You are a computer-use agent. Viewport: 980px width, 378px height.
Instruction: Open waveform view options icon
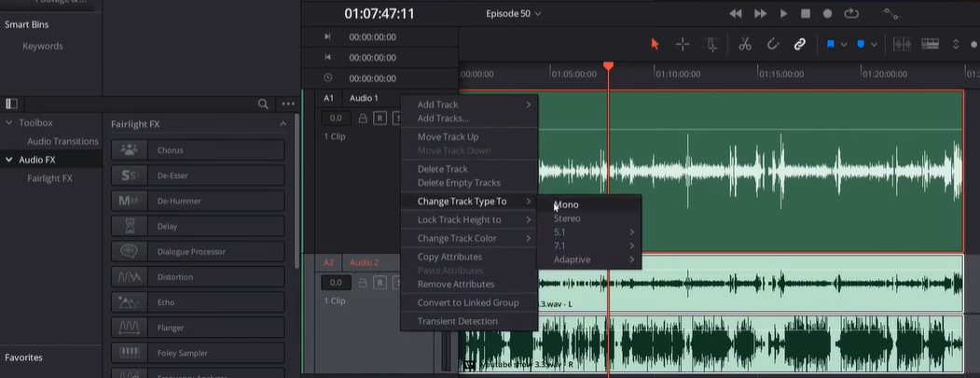point(902,45)
